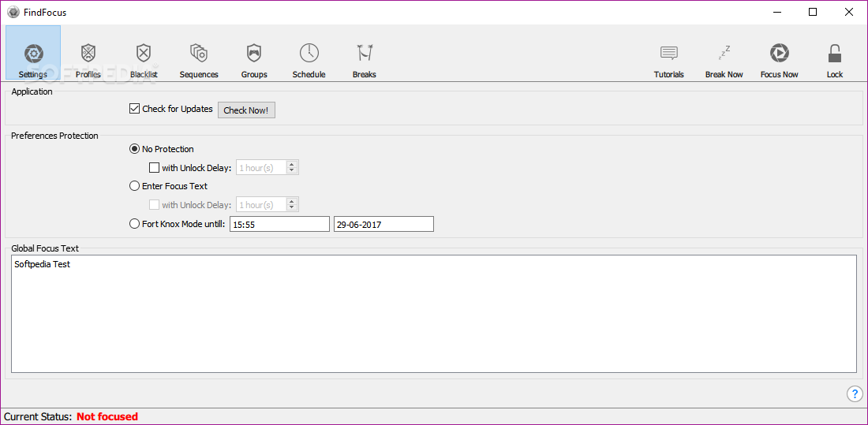Open the Blacklist section

point(144,61)
